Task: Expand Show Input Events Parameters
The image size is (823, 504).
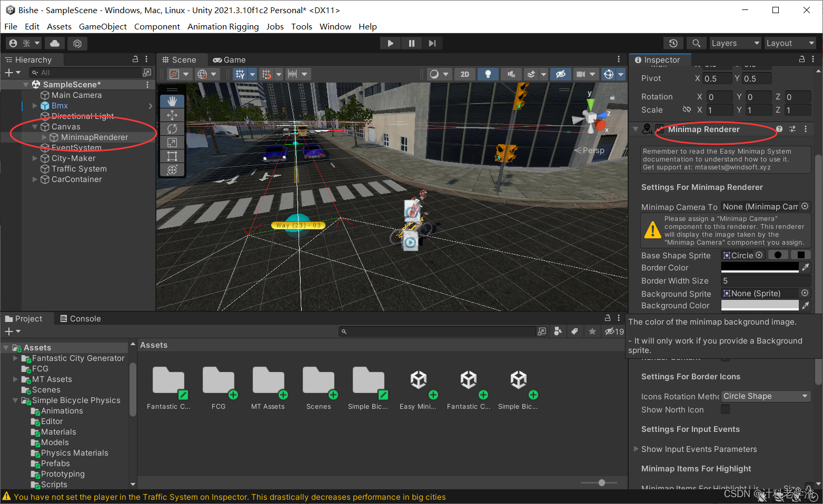Action: tap(636, 449)
